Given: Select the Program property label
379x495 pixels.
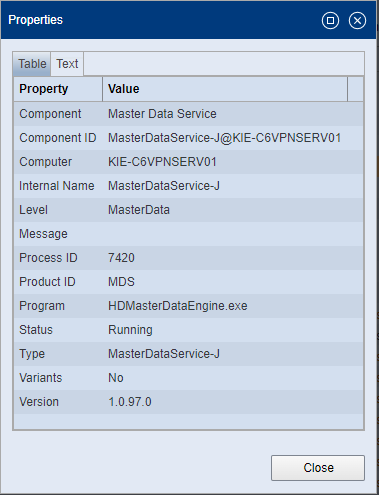Looking at the screenshot, I should 42,306.
